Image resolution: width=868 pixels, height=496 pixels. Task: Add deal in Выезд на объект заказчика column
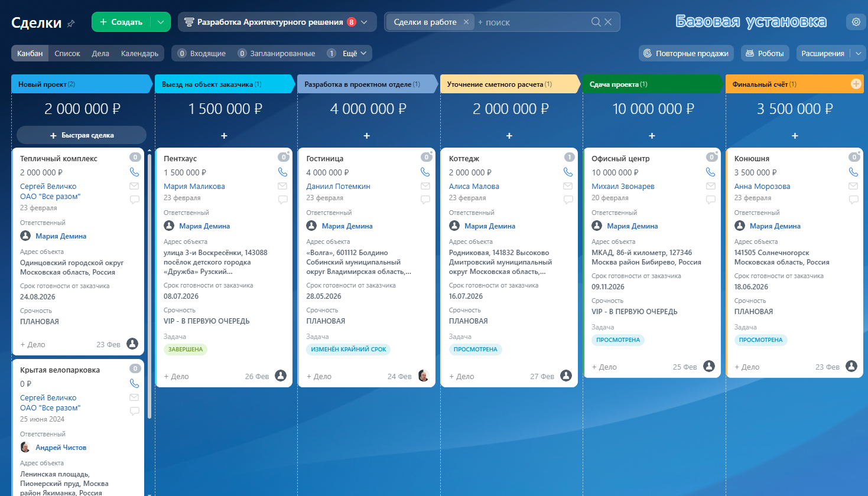224,136
